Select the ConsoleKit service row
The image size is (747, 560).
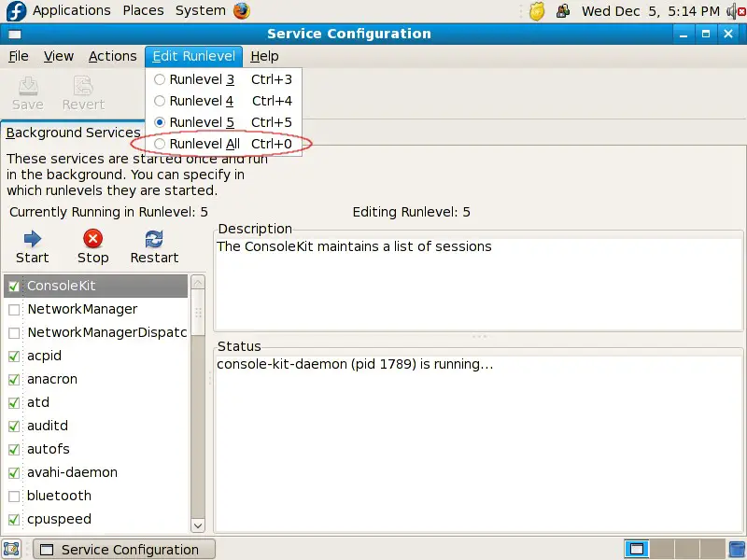click(96, 286)
